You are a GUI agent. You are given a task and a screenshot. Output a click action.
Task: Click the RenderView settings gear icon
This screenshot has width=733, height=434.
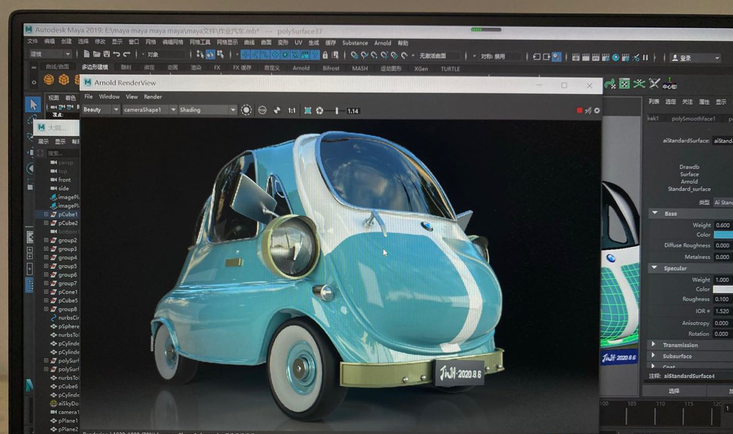click(x=596, y=110)
